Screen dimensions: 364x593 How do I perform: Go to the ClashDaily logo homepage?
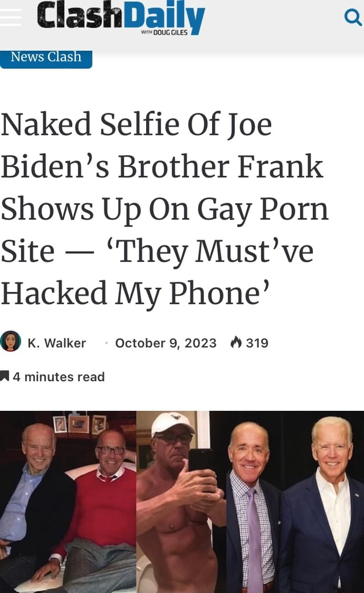pyautogui.click(x=121, y=18)
